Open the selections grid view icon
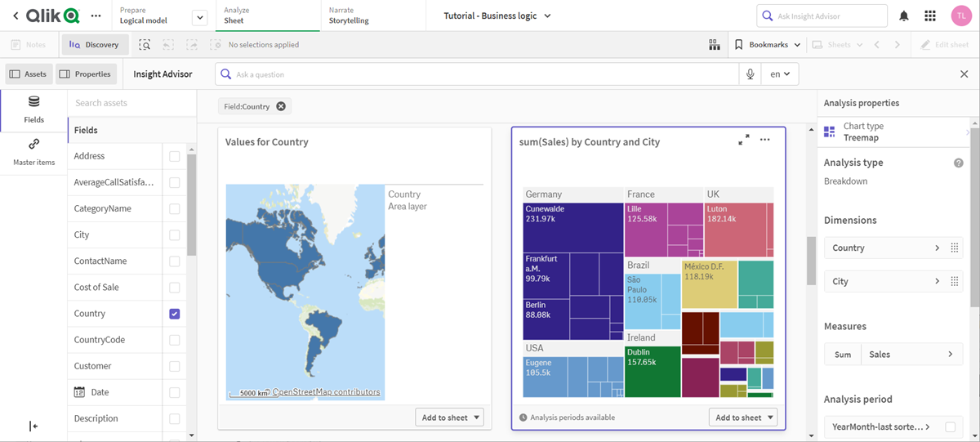Image resolution: width=980 pixels, height=442 pixels. pyautogui.click(x=715, y=45)
